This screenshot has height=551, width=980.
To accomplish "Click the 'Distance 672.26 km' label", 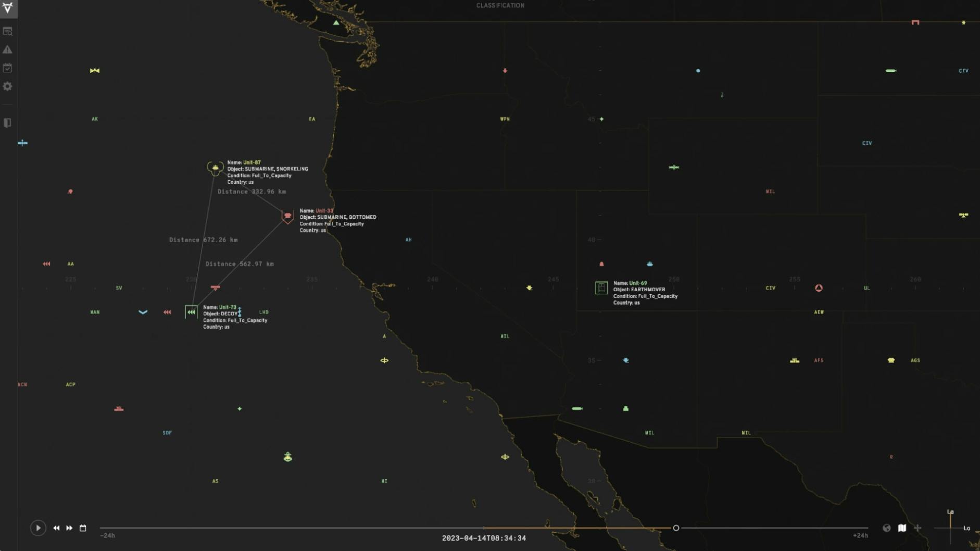I will 204,240.
